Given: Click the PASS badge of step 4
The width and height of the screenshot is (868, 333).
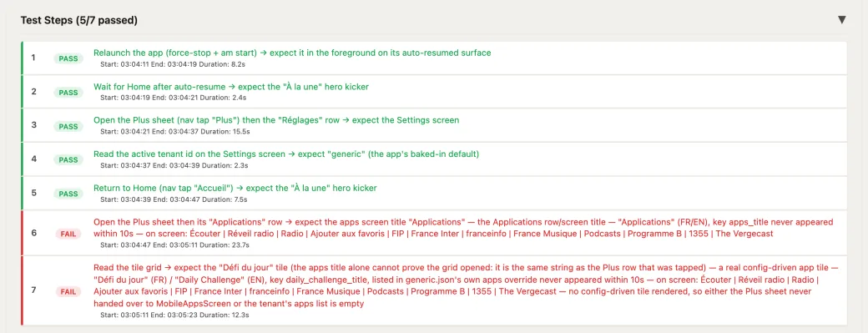Looking at the screenshot, I should tap(68, 160).
